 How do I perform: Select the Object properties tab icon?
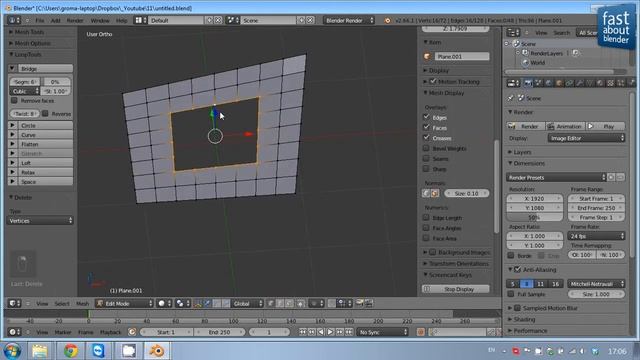(559, 83)
